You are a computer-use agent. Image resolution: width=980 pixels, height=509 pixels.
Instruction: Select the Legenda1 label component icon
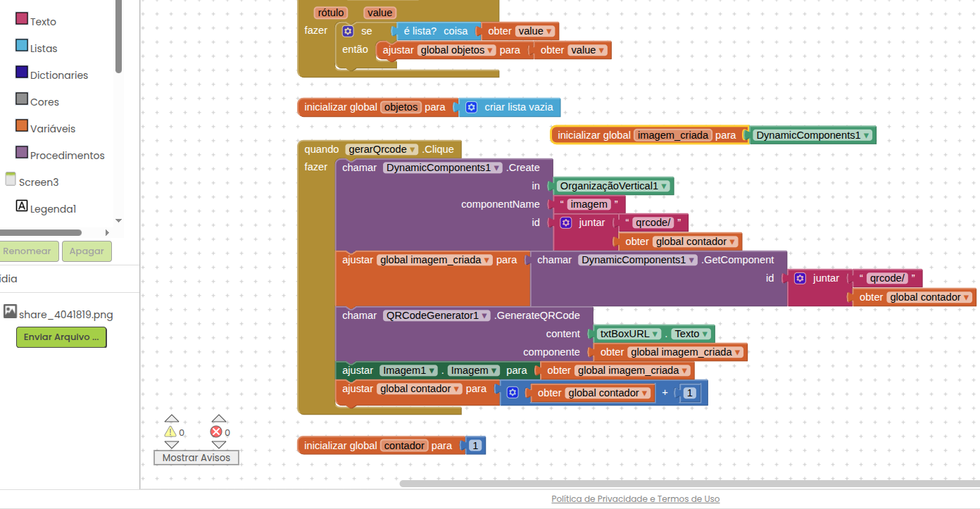click(22, 206)
